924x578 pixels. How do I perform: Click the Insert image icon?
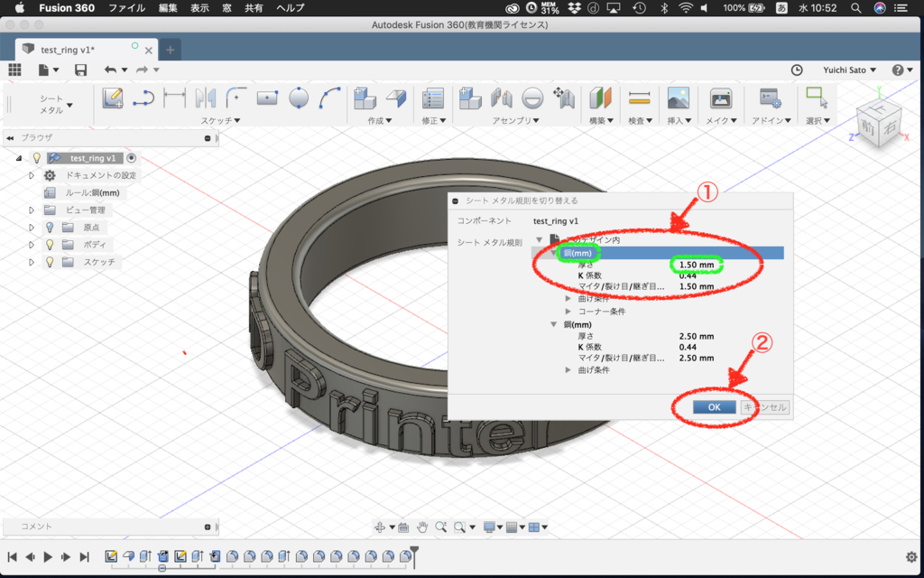pos(679,98)
